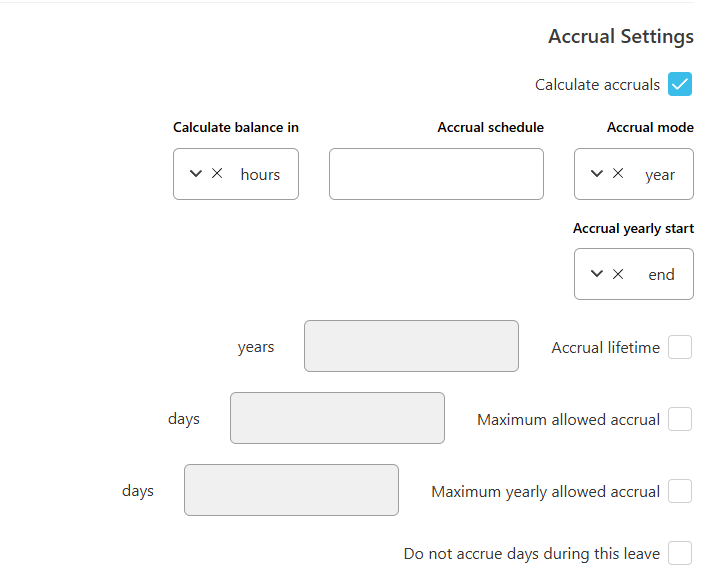Open the Calculate balance in dropdown chevron

pos(196,174)
